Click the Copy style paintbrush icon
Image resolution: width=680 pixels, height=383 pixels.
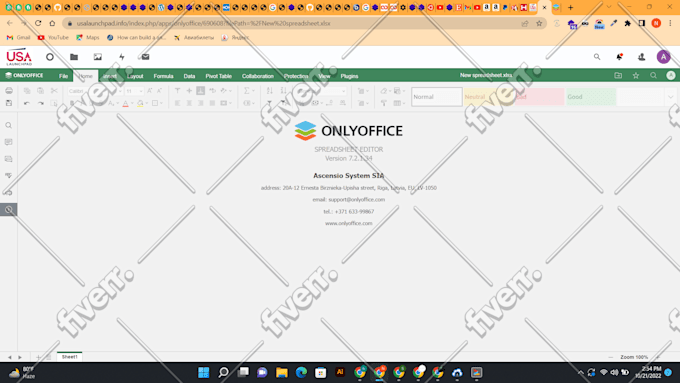pos(384,103)
